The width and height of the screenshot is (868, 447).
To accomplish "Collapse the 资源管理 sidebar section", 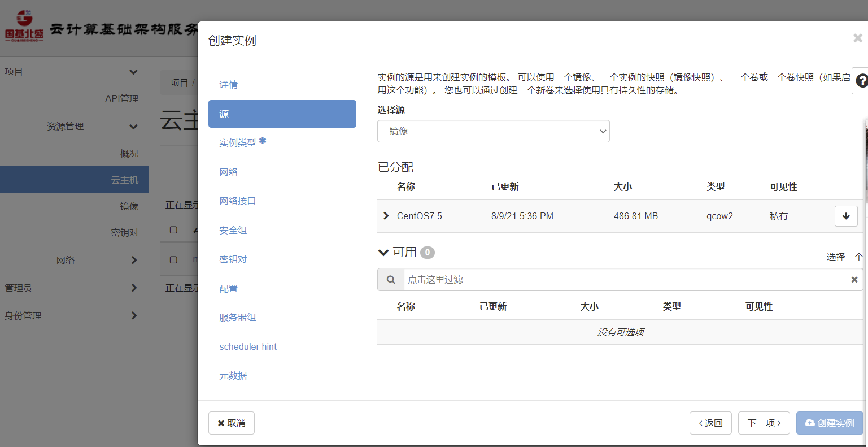I will 133,127.
